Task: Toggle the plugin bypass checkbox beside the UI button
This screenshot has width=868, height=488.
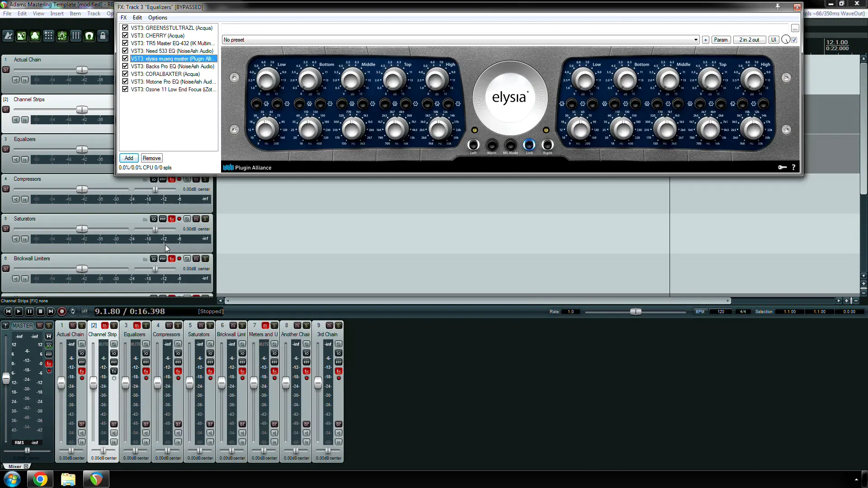Action: click(794, 40)
